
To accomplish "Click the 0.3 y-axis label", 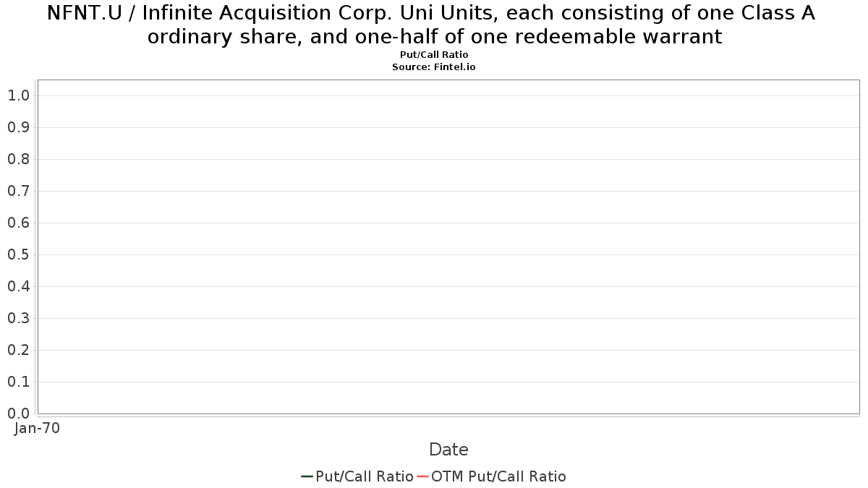I will coord(18,318).
